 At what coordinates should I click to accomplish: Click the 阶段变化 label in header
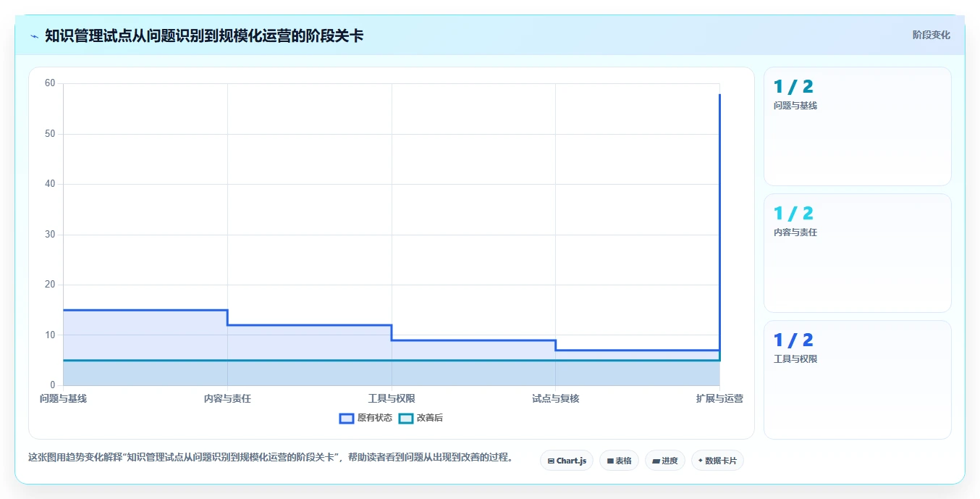tap(931, 35)
